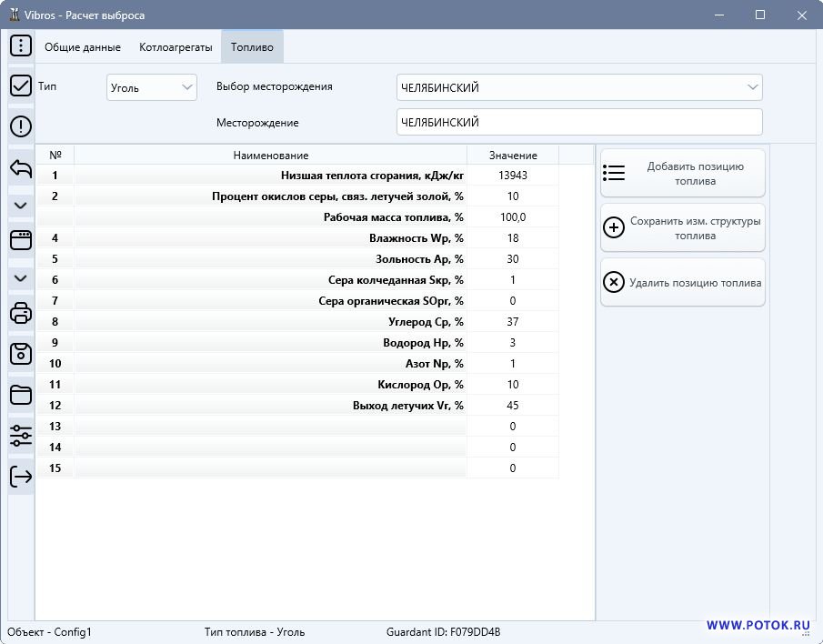
Task: Click the window panel sidebar icon
Action: click(x=21, y=240)
